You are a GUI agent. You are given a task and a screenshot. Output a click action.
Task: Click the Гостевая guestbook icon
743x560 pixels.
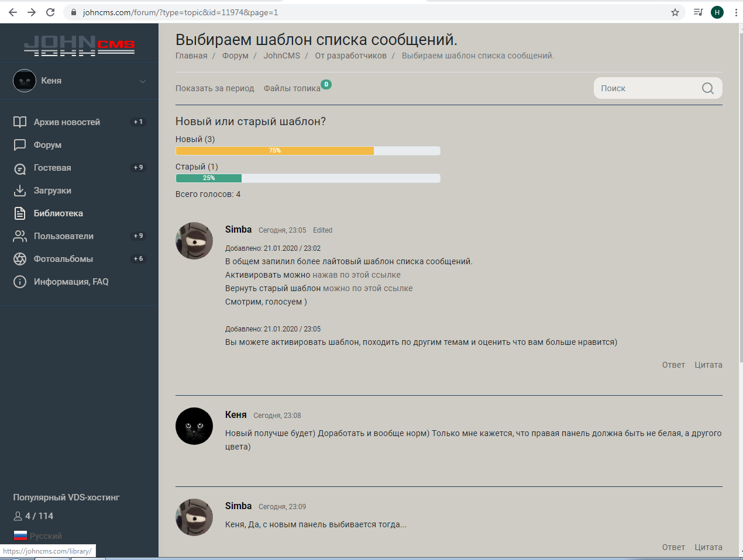20,168
